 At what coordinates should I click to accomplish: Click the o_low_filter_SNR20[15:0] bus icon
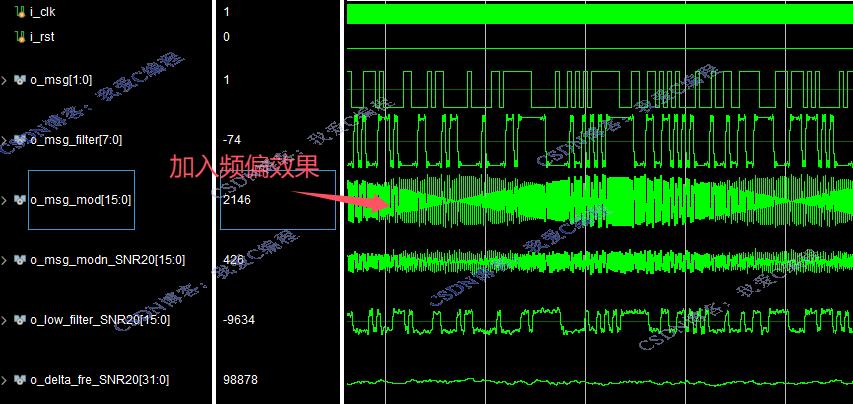20,320
